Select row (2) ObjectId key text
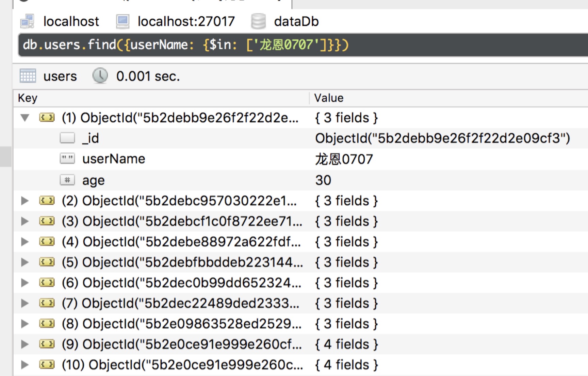This screenshot has height=376, width=588. click(179, 201)
